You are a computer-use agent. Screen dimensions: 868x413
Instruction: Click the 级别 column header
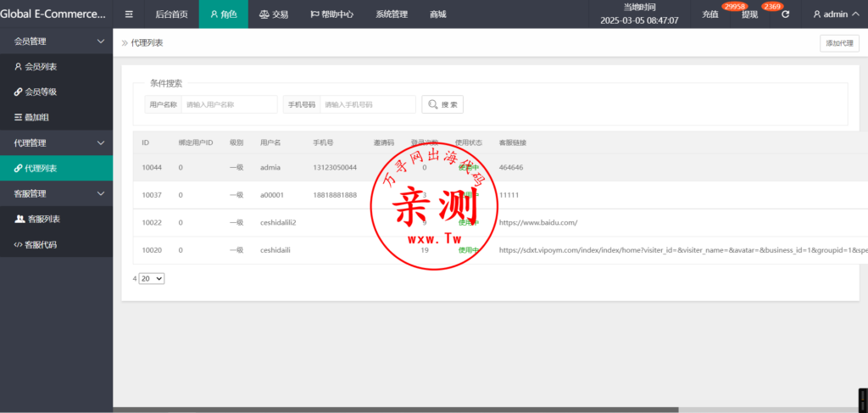click(x=236, y=142)
